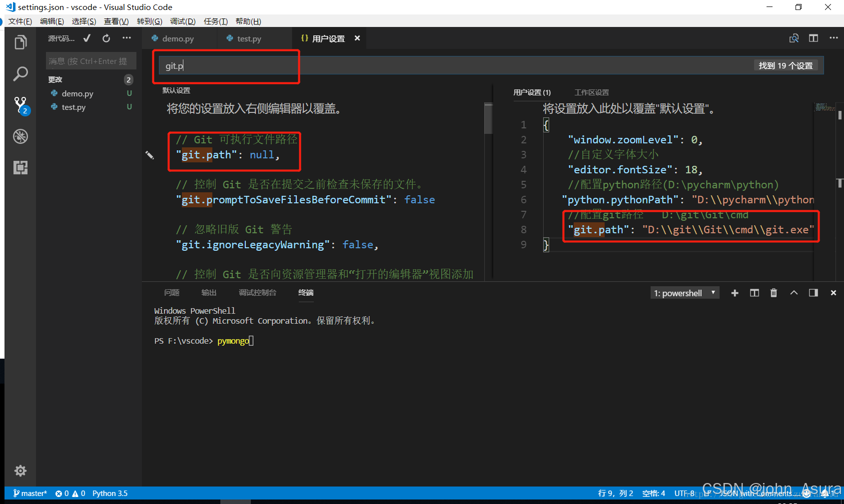Click the user git.path exe setting line
The height and width of the screenshot is (504, 844).
pyautogui.click(x=691, y=230)
